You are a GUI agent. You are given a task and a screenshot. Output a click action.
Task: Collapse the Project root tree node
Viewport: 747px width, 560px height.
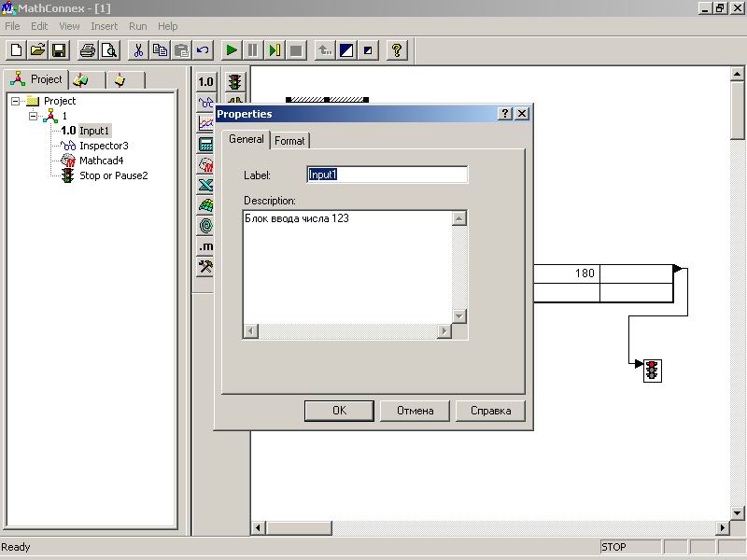[15, 101]
